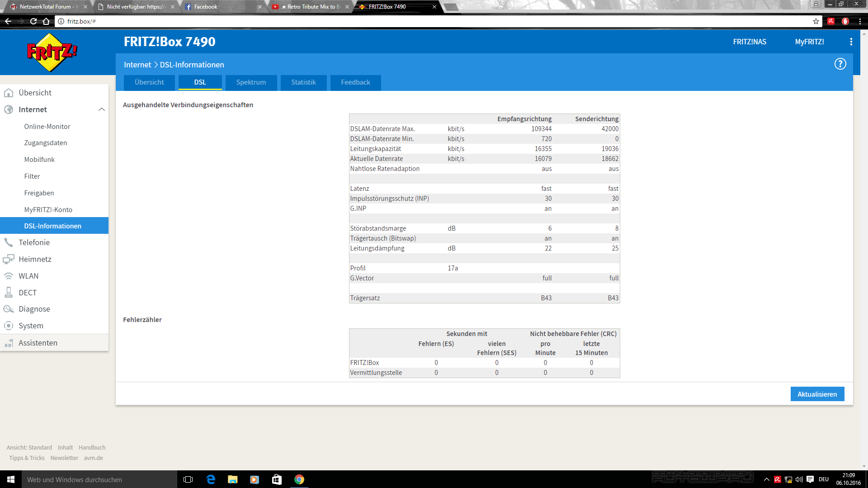Click Chrome icon in taskbar
The width and height of the screenshot is (868, 488).
pyautogui.click(x=299, y=479)
